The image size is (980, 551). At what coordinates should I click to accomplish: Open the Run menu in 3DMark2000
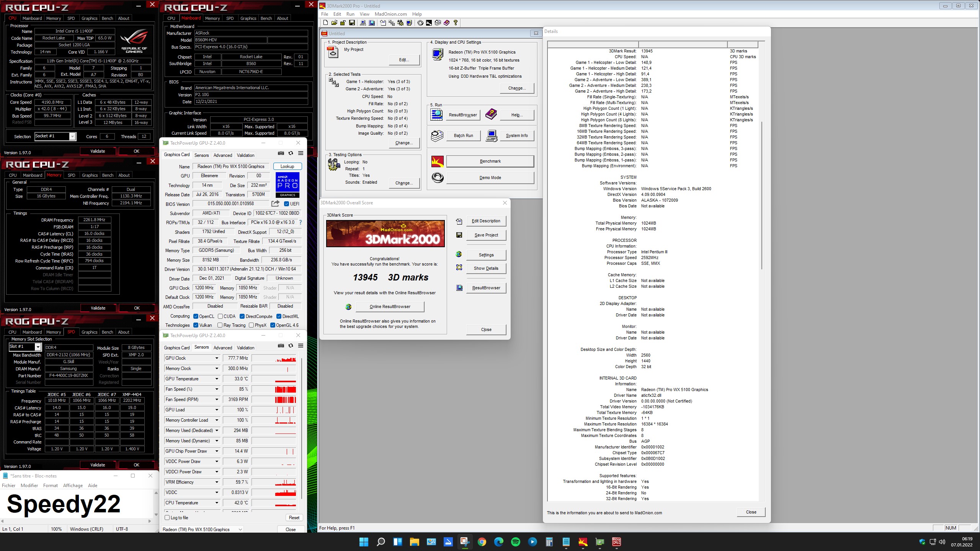pos(350,14)
